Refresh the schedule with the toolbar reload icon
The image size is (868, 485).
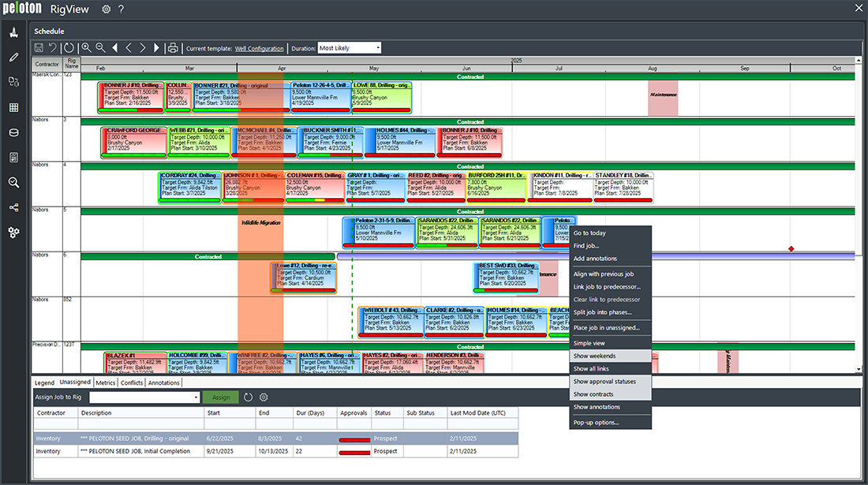[69, 48]
